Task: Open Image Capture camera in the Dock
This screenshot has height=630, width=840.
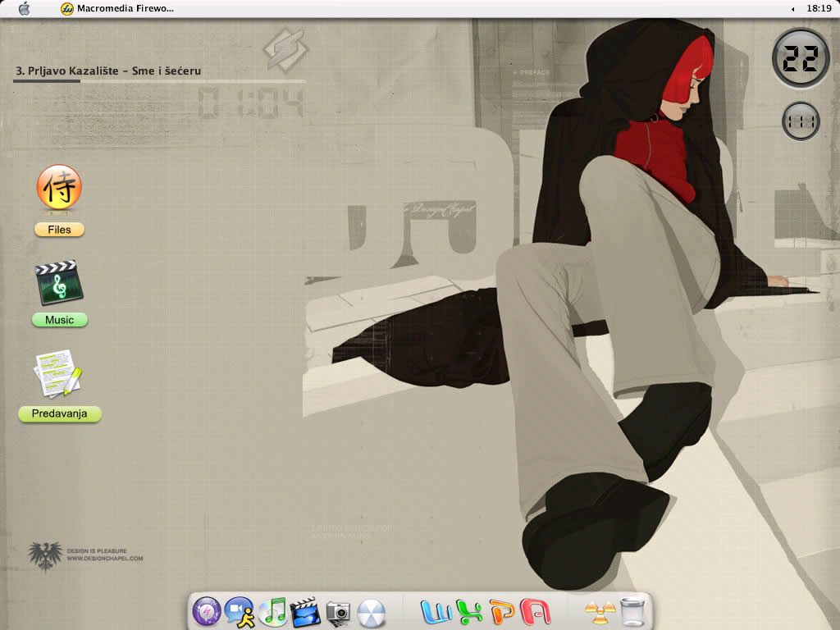Action: click(338, 613)
